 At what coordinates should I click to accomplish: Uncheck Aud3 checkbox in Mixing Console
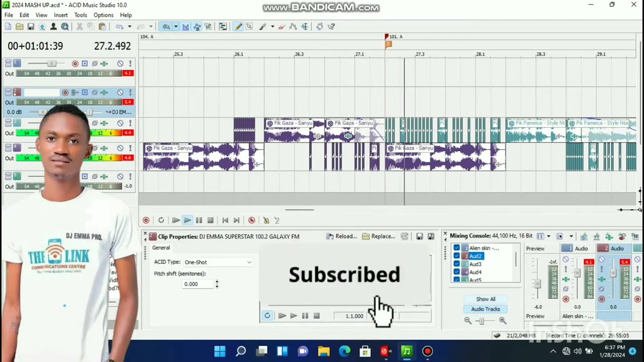coord(456,264)
